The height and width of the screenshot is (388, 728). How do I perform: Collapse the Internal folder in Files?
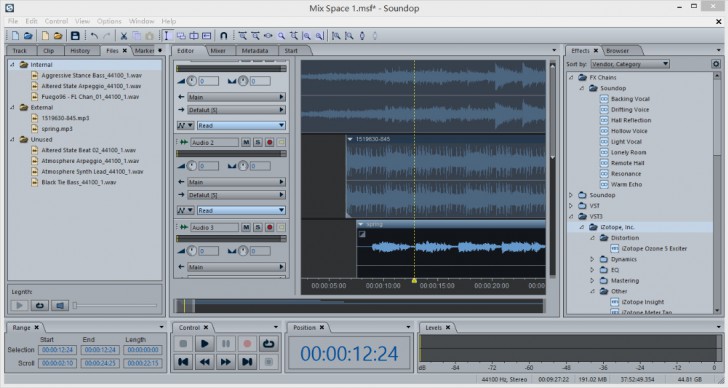pos(13,65)
